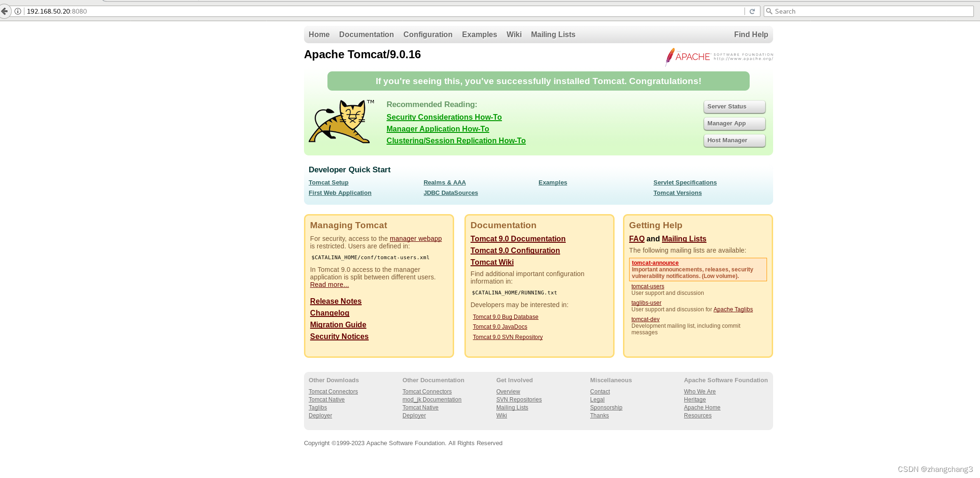Screen dimensions: 980x478
Task: Open Manager Application How-To link
Action: click(x=438, y=129)
